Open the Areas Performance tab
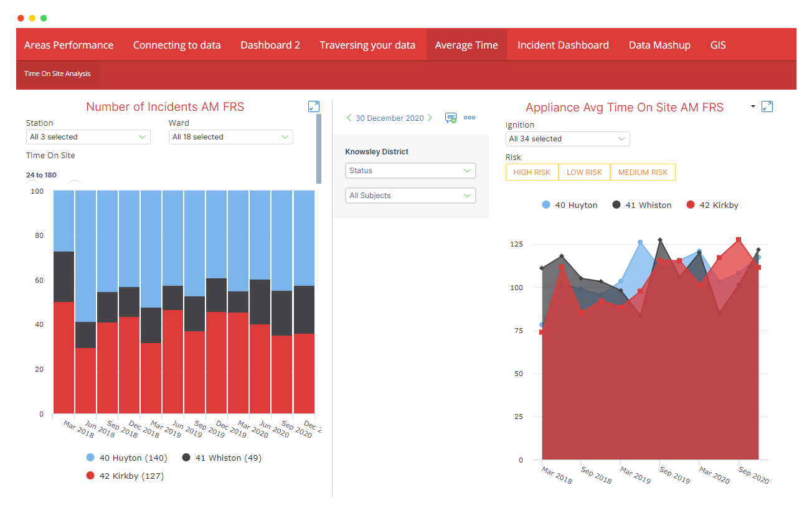This screenshot has width=812, height=523. pyautogui.click(x=68, y=45)
